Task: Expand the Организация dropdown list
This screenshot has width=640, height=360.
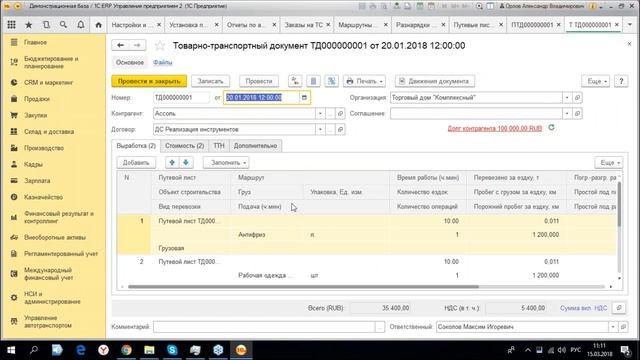Action: point(567,98)
